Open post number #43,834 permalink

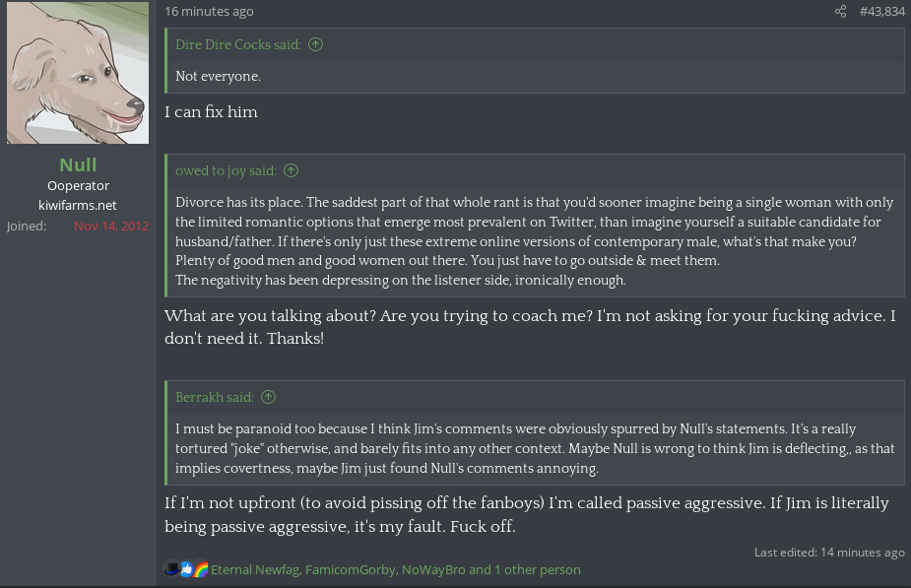click(x=881, y=12)
